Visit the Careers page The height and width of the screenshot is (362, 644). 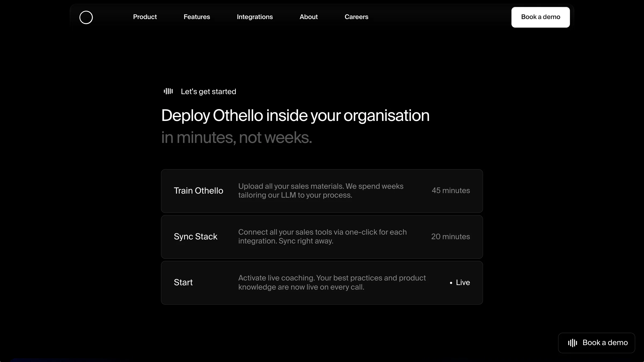356,17
